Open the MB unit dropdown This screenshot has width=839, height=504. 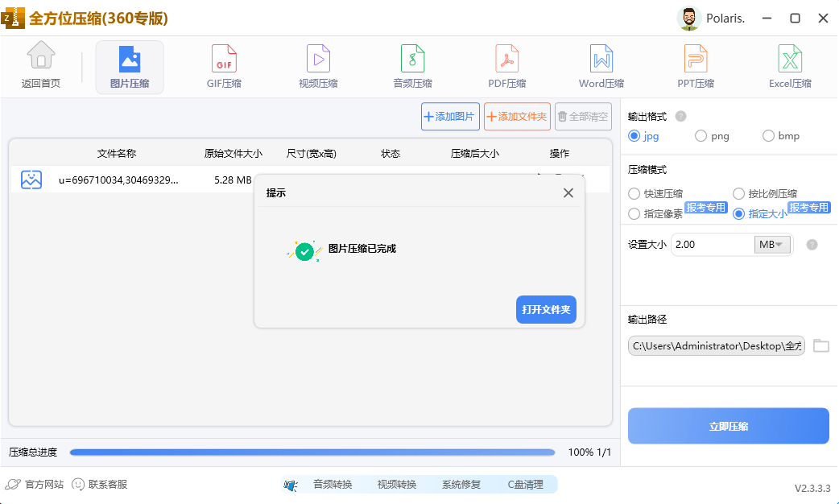773,244
